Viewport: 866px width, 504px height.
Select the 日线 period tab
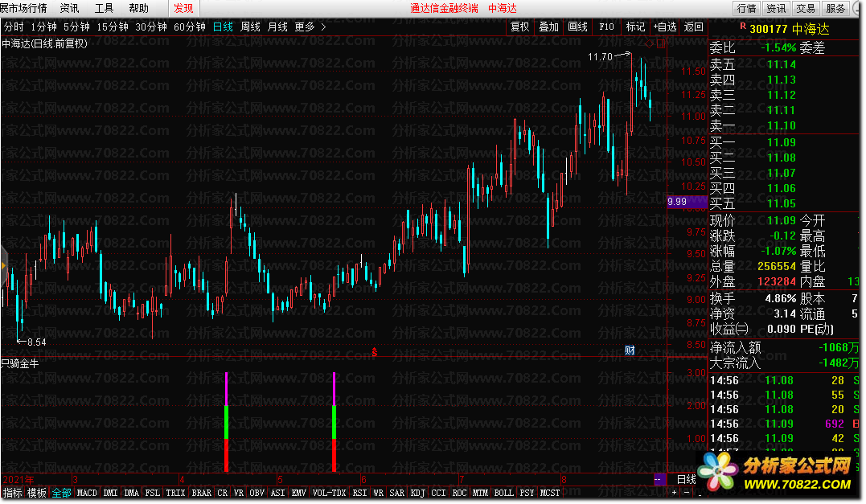click(x=223, y=27)
